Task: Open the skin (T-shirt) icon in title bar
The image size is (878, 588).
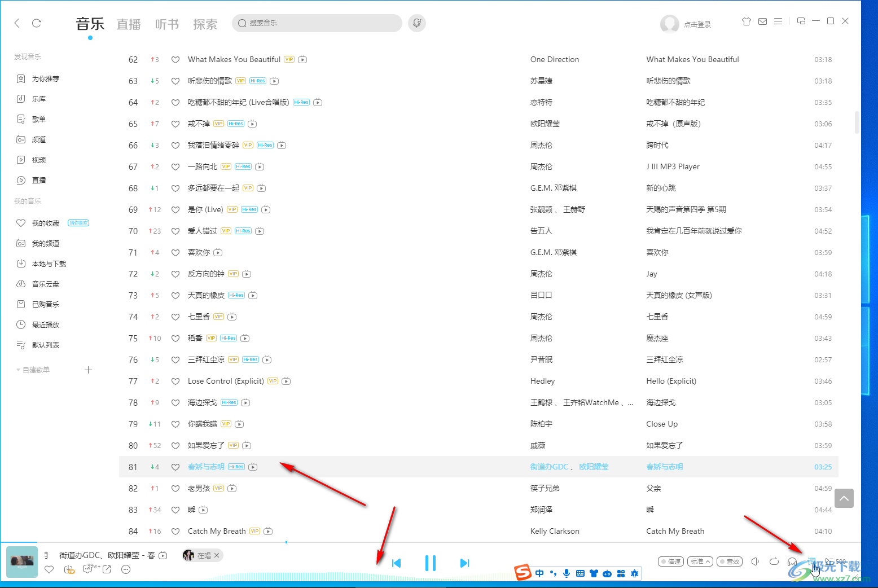Action: pos(747,21)
